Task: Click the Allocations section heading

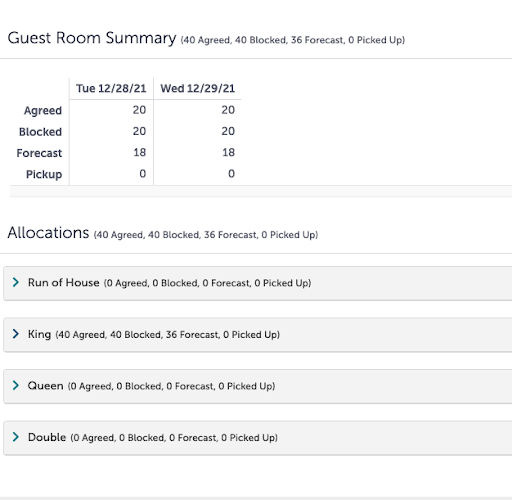Action: pyautogui.click(x=48, y=232)
